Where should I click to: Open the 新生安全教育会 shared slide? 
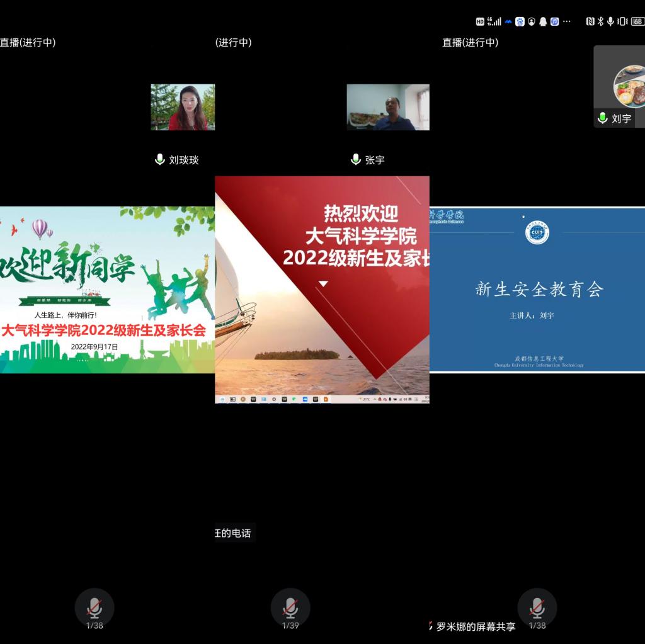tap(537, 290)
